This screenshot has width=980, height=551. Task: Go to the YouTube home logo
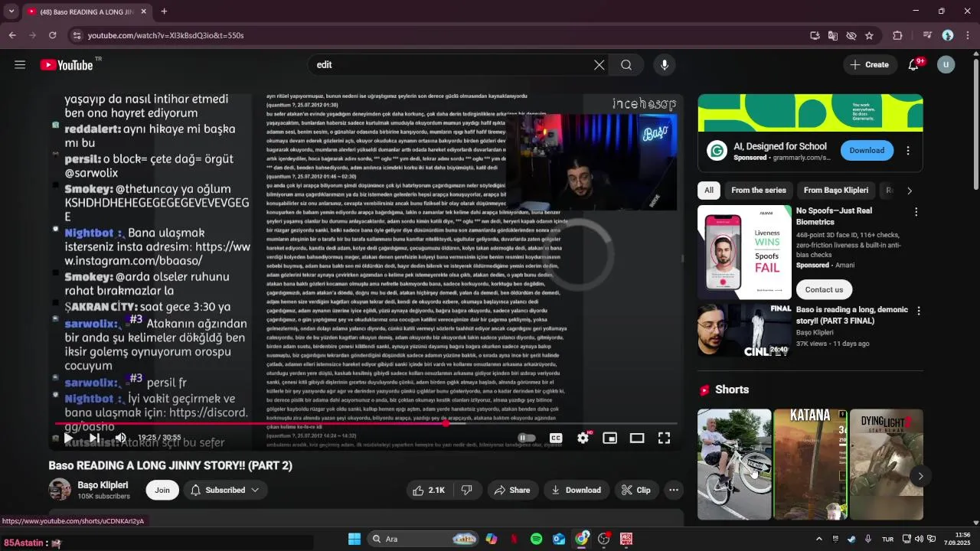point(67,65)
